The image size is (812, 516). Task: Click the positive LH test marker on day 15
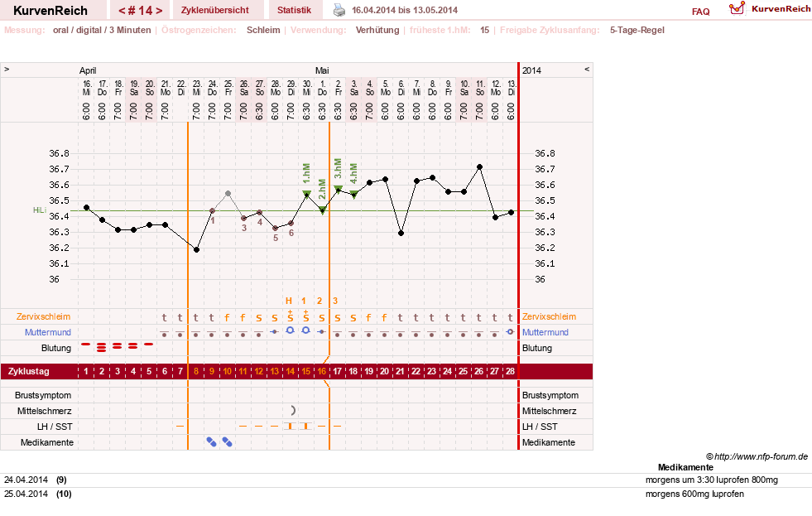306,426
